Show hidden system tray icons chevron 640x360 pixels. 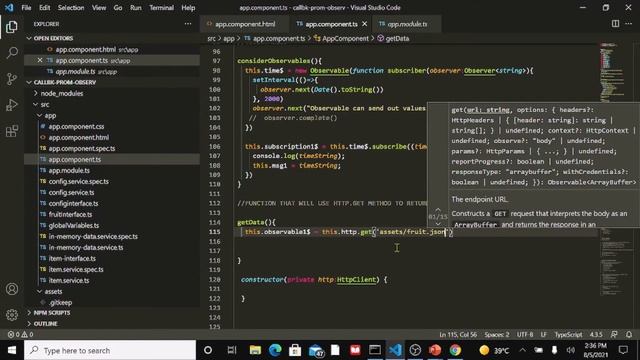click(522, 350)
